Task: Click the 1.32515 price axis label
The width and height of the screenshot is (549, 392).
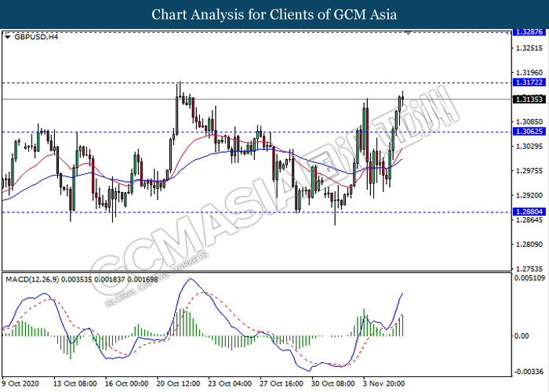Action: point(529,48)
